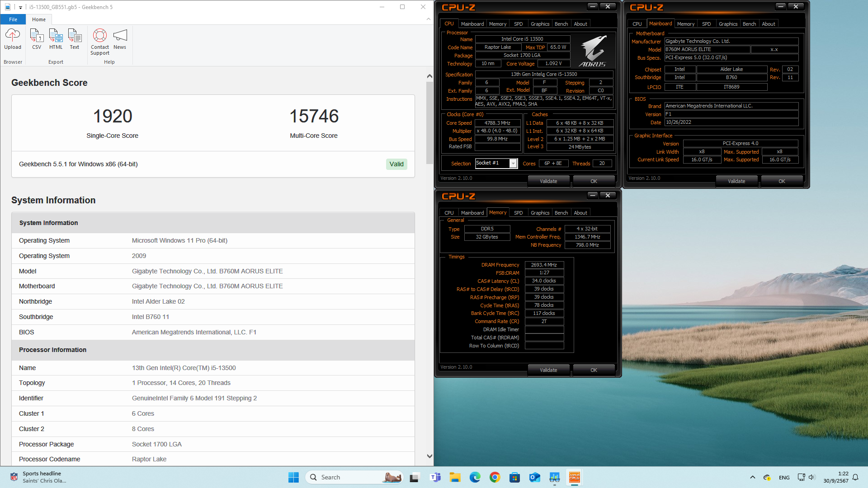This screenshot has width=868, height=488.
Task: Open Graphics tab in Memory window
Action: point(540,213)
